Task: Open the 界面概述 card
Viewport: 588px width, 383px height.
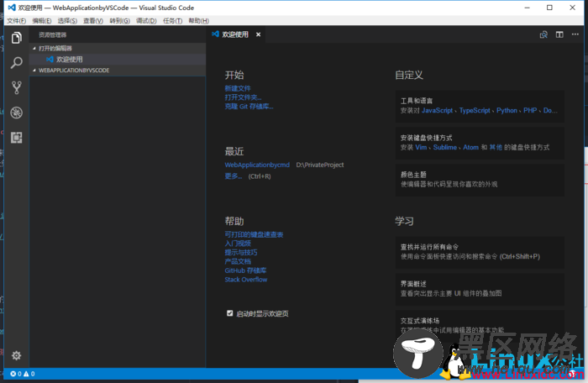Action: coord(480,289)
